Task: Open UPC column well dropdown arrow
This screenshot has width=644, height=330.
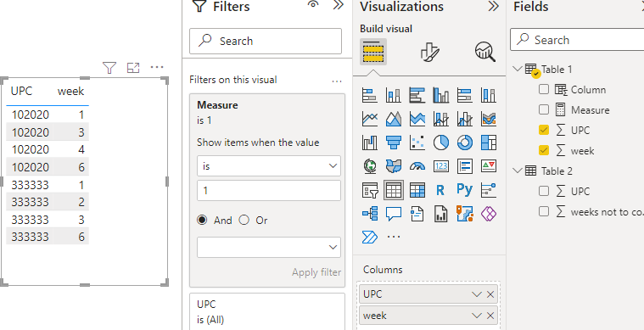Action: 477,294
